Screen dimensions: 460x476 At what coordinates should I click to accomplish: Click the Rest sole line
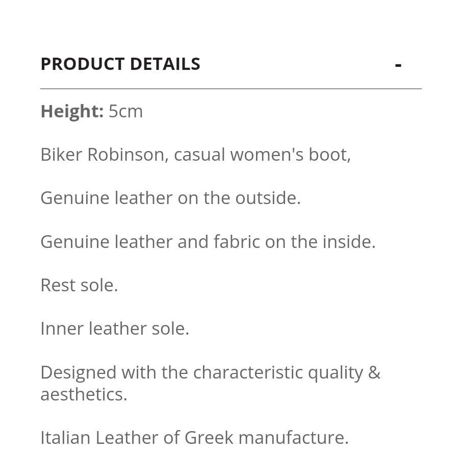[x=79, y=285]
